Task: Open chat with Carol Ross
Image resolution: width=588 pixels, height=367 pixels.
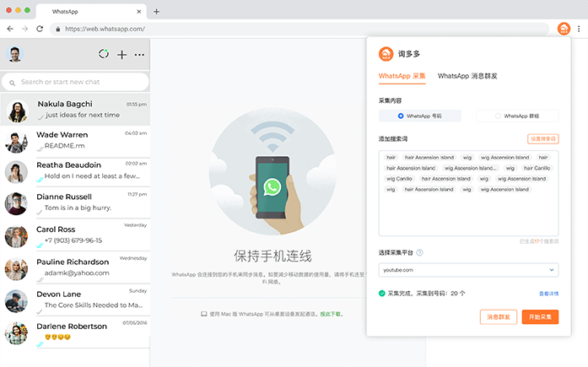Action: pos(75,235)
